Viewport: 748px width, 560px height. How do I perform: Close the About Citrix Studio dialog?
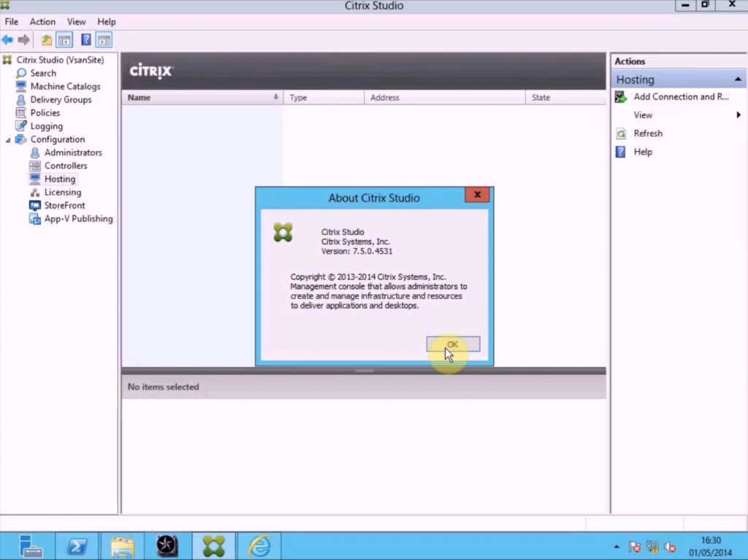[x=477, y=195]
